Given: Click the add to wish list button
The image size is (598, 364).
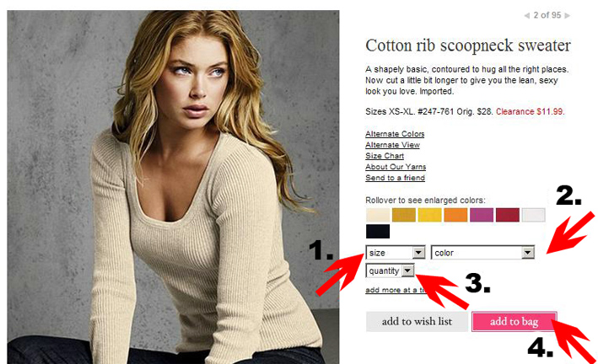Looking at the screenshot, I should [417, 322].
